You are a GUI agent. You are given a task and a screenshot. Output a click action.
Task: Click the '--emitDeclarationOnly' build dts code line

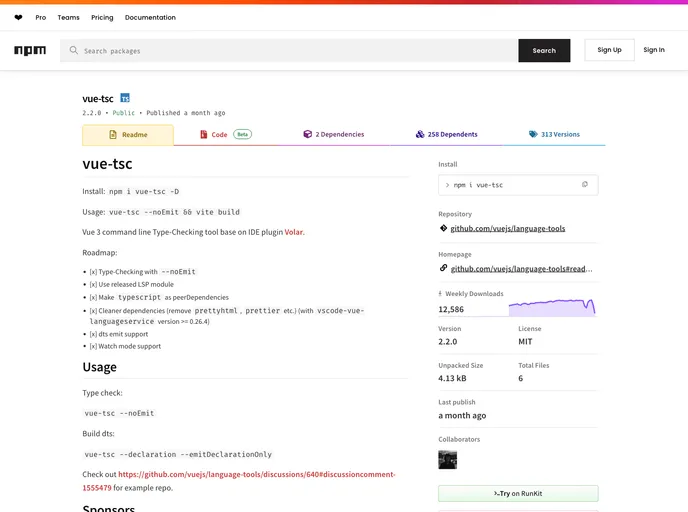[178, 454]
